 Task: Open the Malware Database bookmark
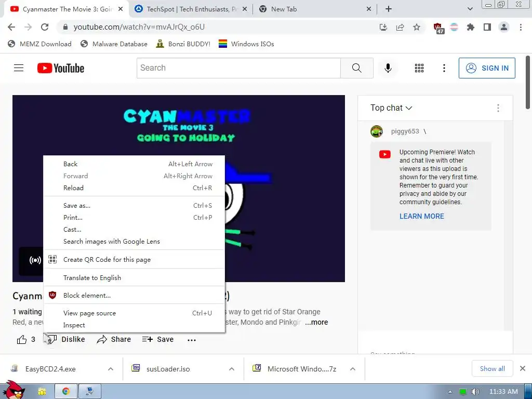coord(114,44)
